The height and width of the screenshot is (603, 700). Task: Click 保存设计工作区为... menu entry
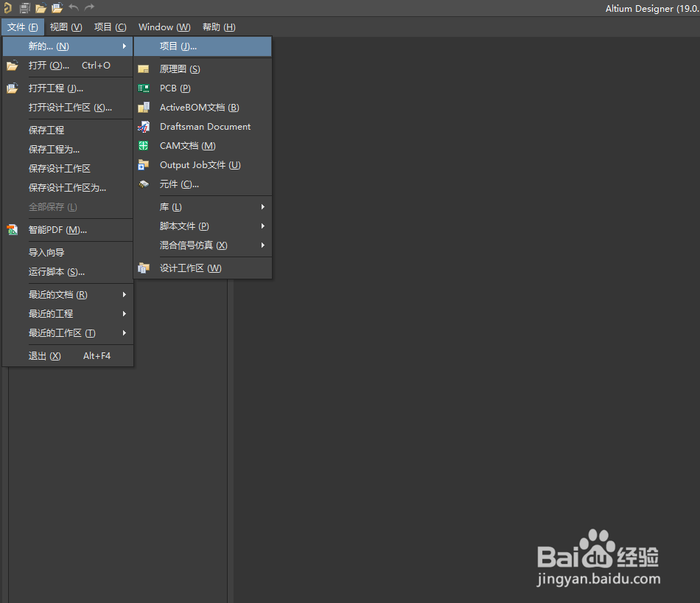pyautogui.click(x=68, y=188)
